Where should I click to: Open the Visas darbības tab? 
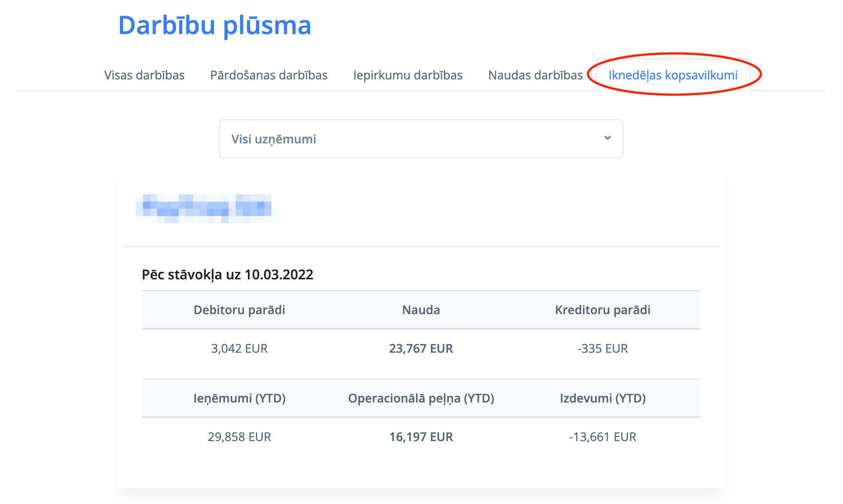[144, 75]
